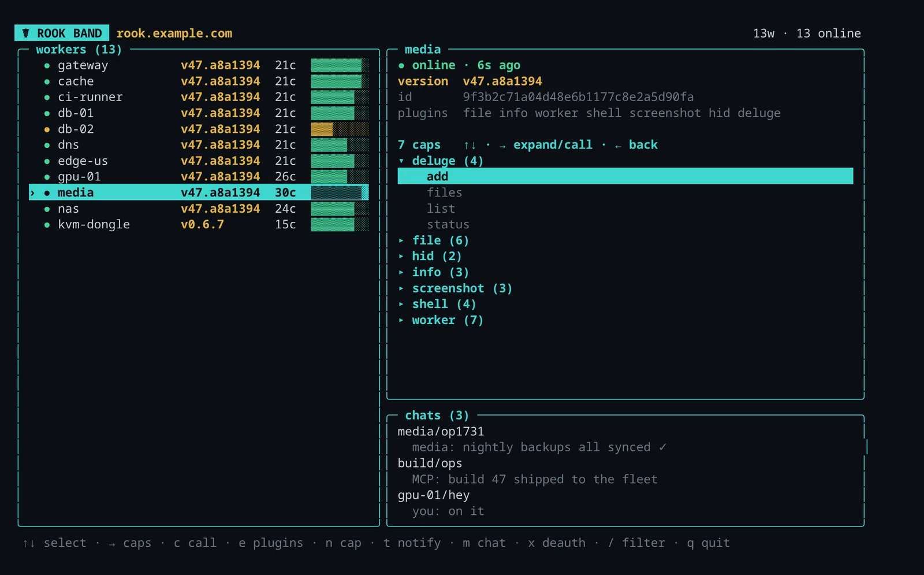Viewport: 924px width, 575px height.
Task: Select the gpu-01 worker row
Action: 199,177
